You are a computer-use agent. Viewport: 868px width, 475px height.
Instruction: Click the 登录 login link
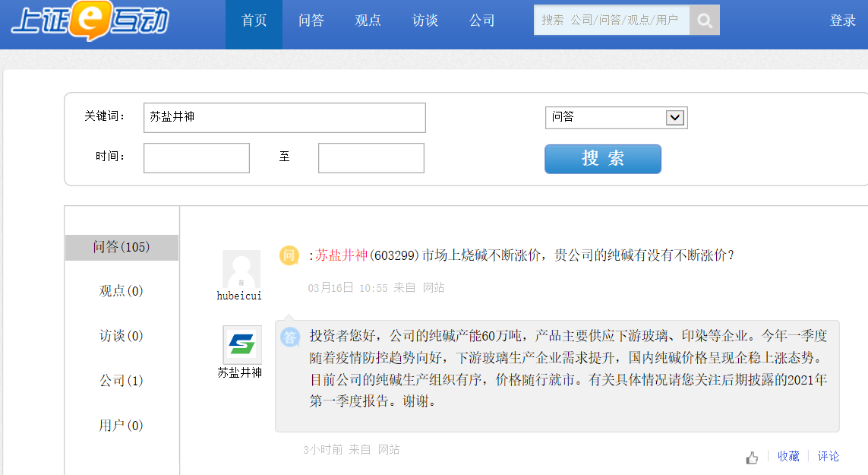click(842, 21)
